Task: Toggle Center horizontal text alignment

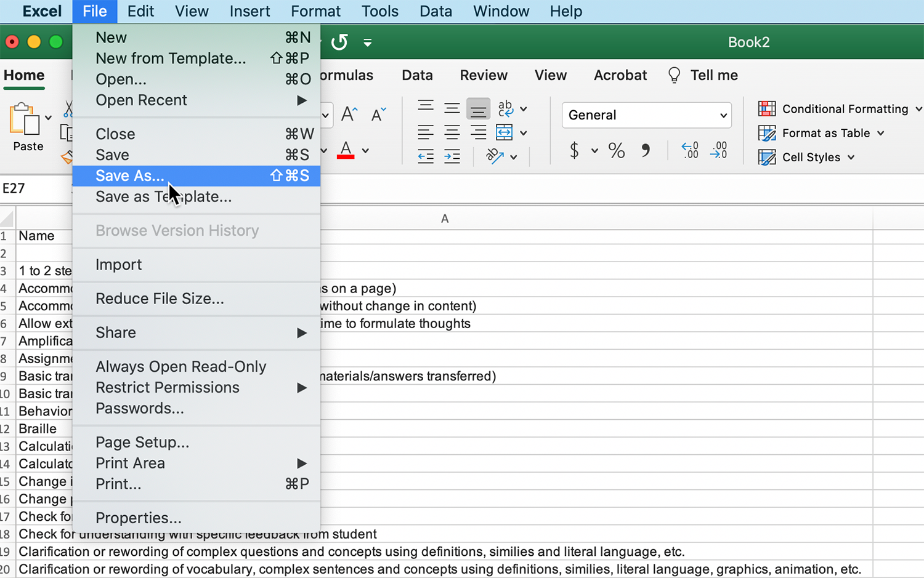Action: pos(452,132)
